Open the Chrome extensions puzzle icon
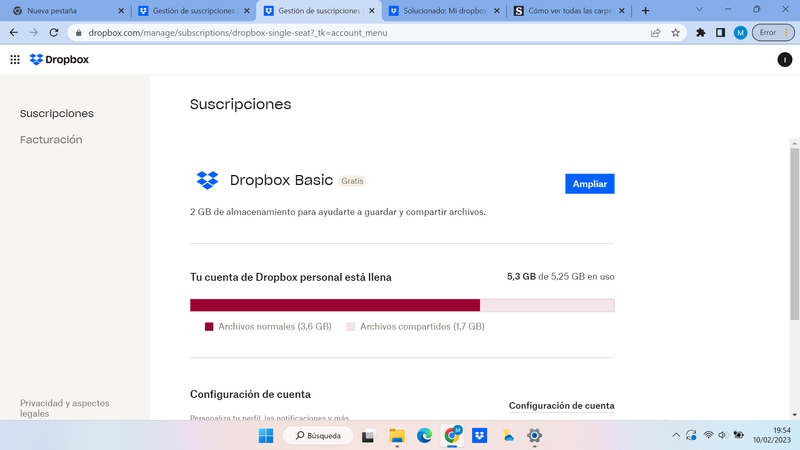 tap(701, 33)
